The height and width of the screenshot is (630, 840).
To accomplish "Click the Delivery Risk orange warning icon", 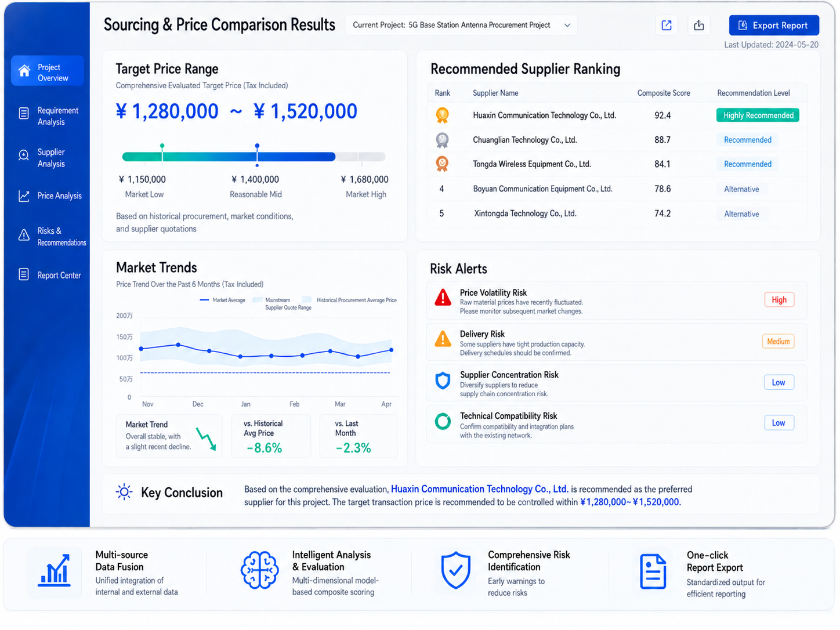I will (443, 339).
